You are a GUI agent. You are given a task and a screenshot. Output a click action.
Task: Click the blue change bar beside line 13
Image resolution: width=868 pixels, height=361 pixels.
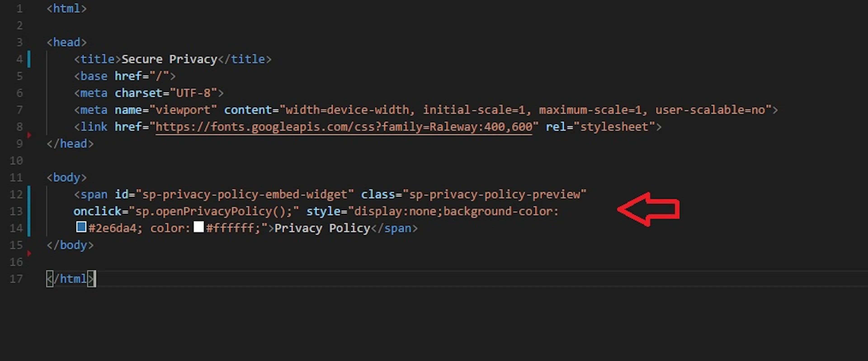[29, 211]
